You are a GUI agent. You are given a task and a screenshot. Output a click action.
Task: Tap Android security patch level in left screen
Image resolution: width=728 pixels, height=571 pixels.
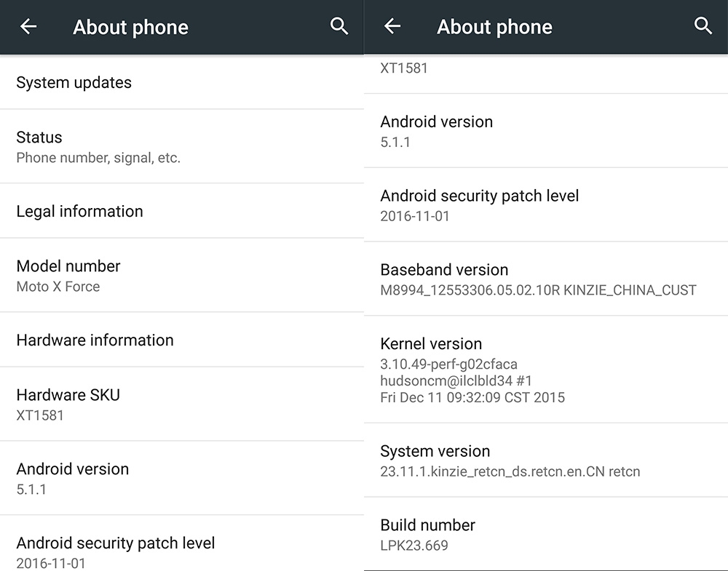pyautogui.click(x=181, y=543)
